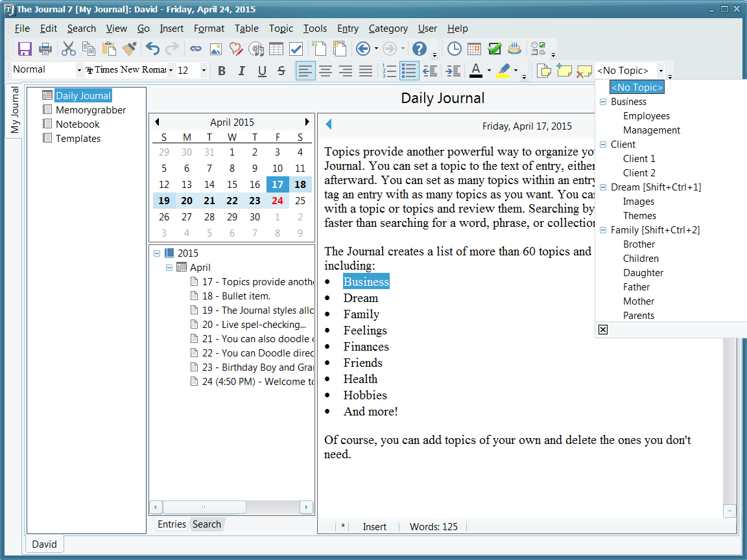747x560 pixels.
Task: Select the Memorygrabber category
Action: point(91,110)
